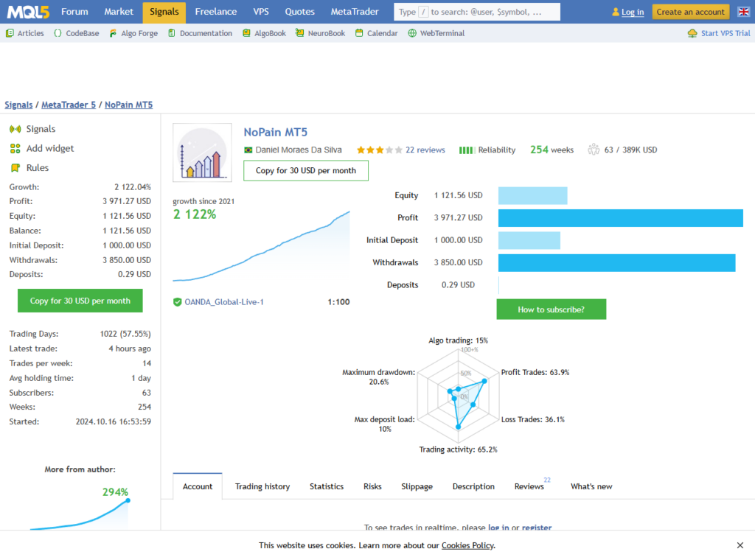
Task: Open Documentation icon
Action: click(x=171, y=33)
